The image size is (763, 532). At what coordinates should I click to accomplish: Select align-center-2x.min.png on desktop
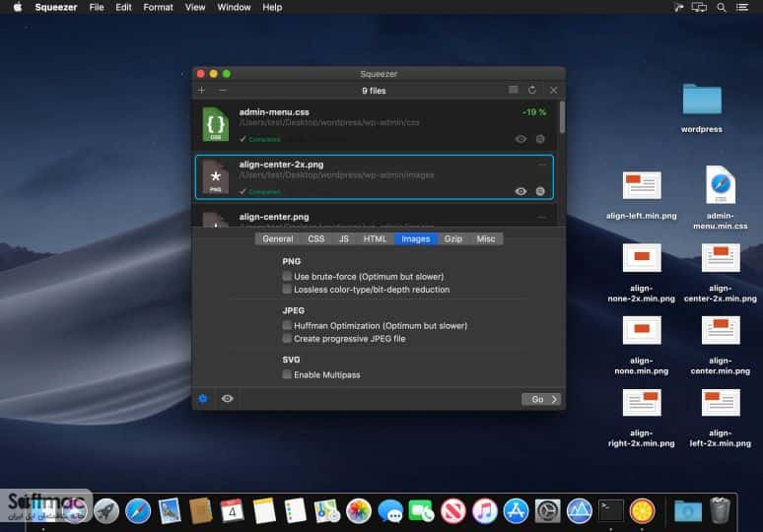click(x=721, y=257)
